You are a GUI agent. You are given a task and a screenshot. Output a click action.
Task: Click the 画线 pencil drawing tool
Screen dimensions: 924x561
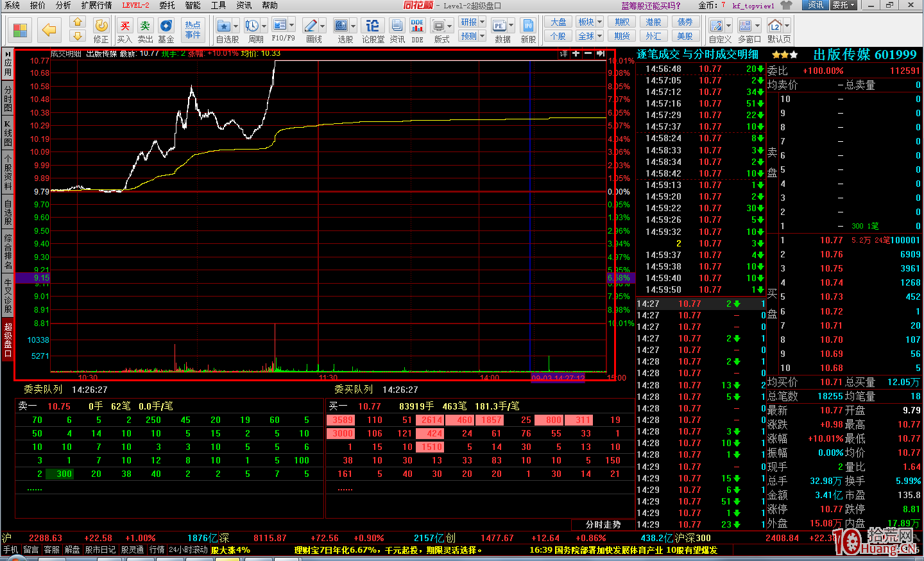[x=311, y=26]
